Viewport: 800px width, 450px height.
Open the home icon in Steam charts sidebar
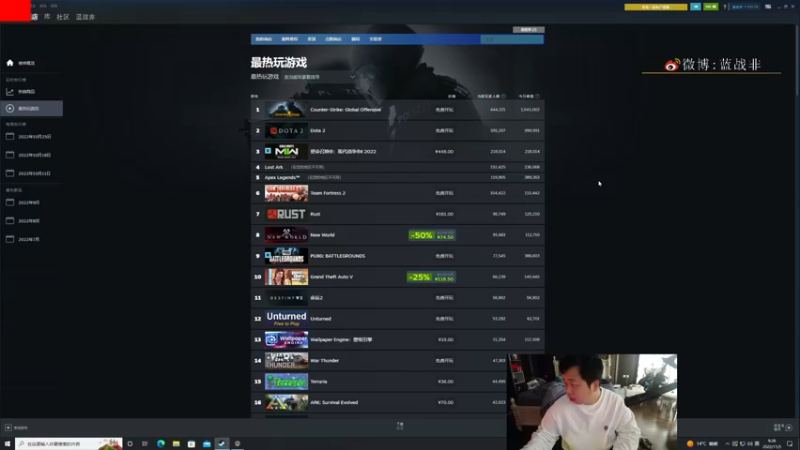pos(10,63)
